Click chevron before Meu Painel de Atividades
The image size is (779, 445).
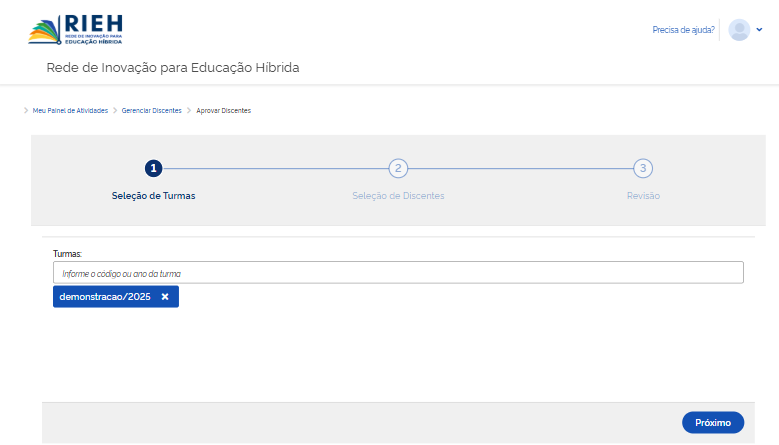26,110
